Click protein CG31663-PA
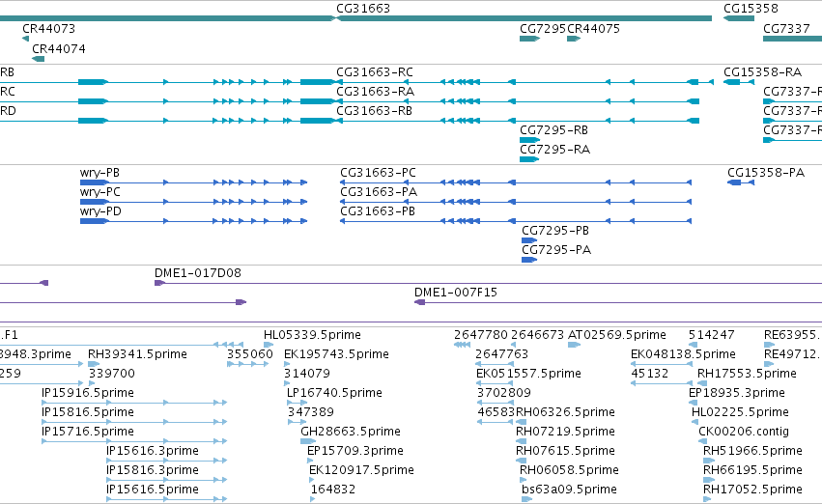Screen dimensions: 822x504 (379, 192)
